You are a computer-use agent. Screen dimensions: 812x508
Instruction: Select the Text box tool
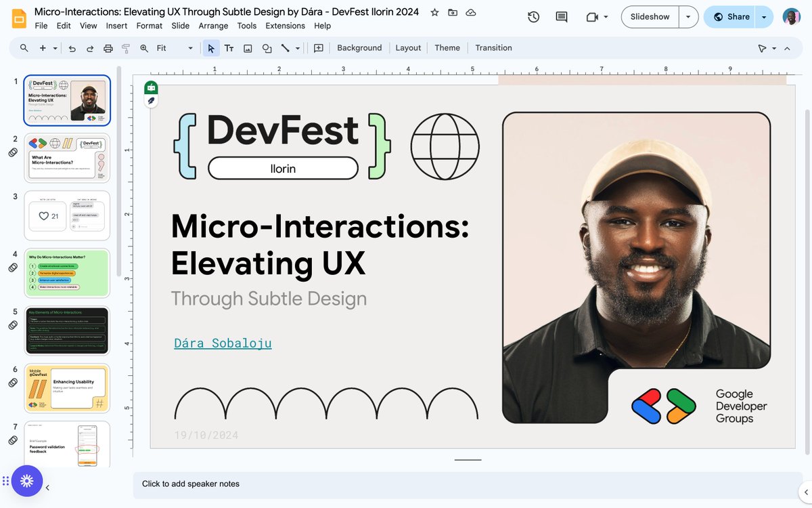click(x=229, y=48)
